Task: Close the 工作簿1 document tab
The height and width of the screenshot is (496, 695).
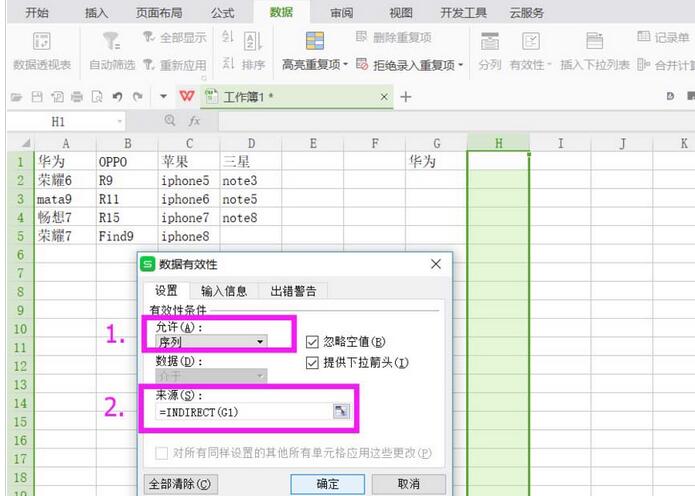Action: tap(384, 97)
